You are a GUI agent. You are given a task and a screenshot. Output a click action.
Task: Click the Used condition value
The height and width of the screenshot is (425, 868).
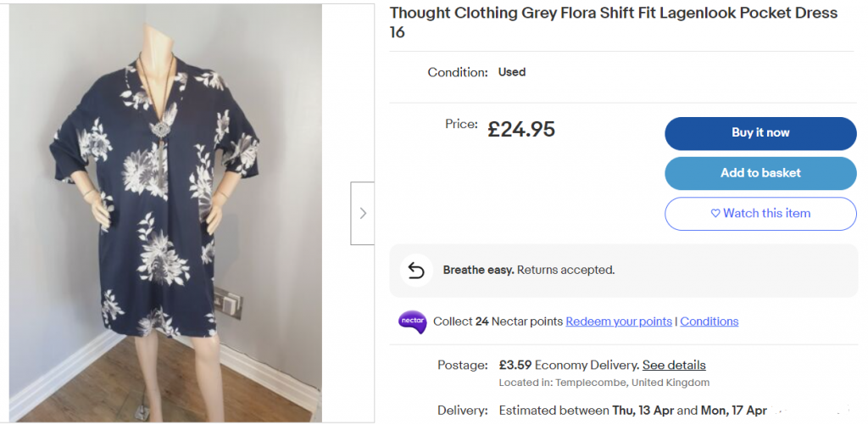pyautogui.click(x=512, y=72)
